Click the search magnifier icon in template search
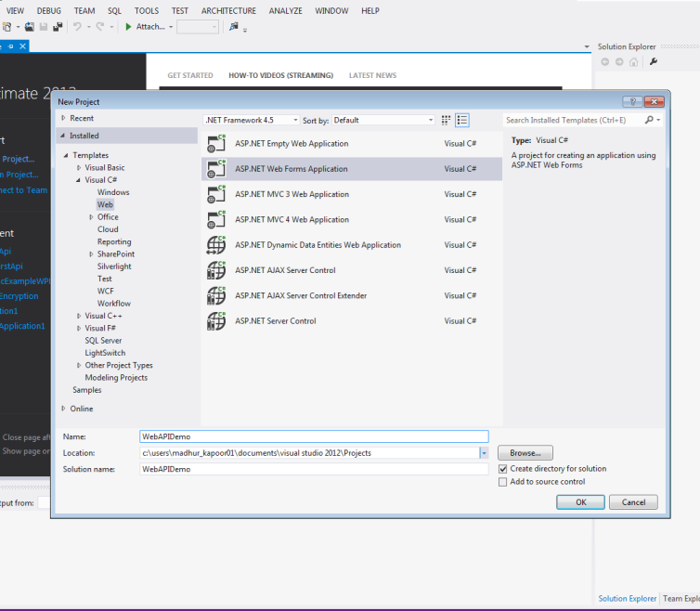This screenshot has width=700, height=611. [650, 120]
